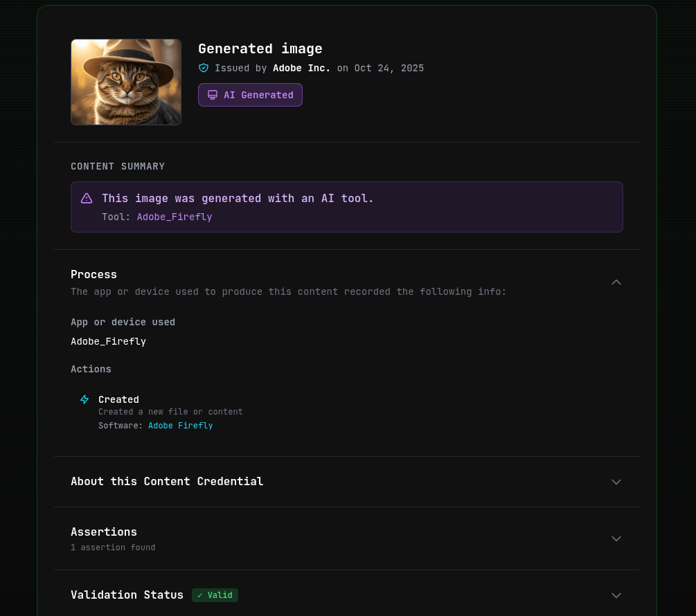Click the green Valid status badge
Viewport: 696px width, 616px height.
tap(215, 595)
